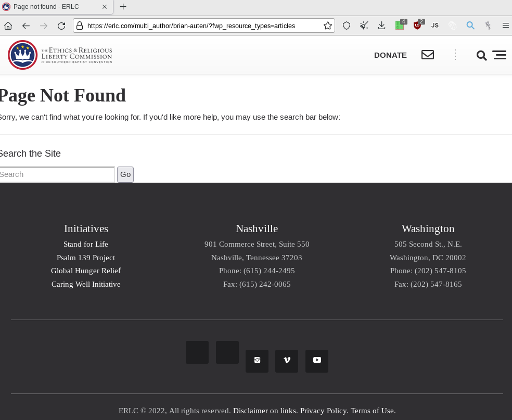This screenshot has width=512, height=420.
Task: Click the vertical dots icon in site header
Action: (x=455, y=55)
